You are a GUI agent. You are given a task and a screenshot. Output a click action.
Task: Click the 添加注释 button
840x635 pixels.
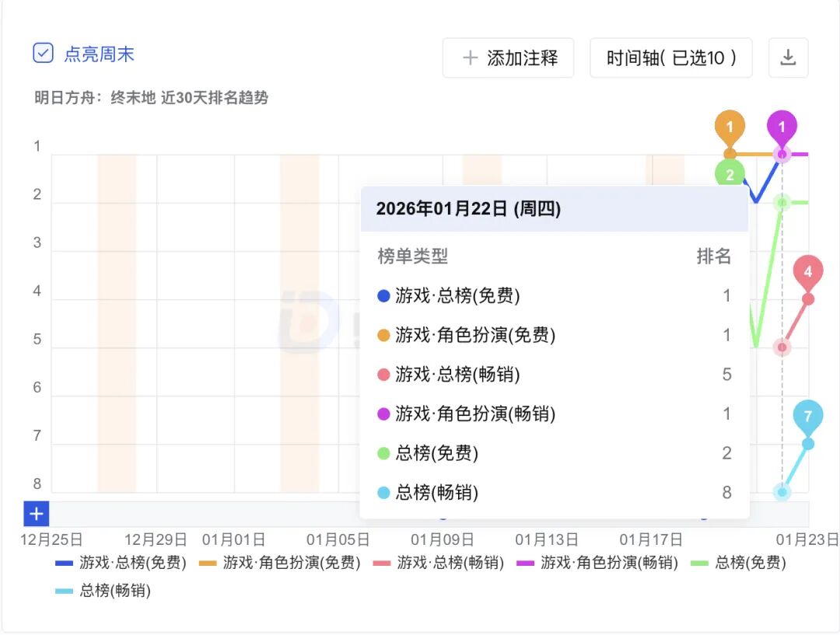pos(508,58)
